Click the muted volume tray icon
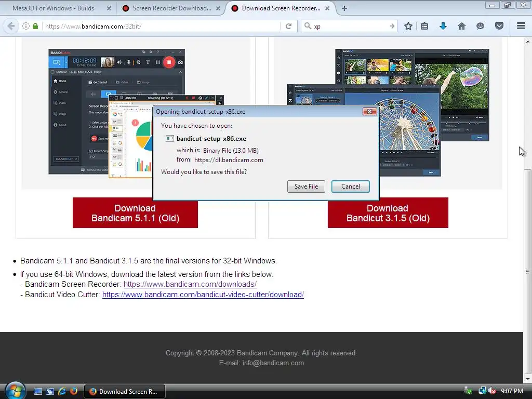532x399 pixels. 493,391
